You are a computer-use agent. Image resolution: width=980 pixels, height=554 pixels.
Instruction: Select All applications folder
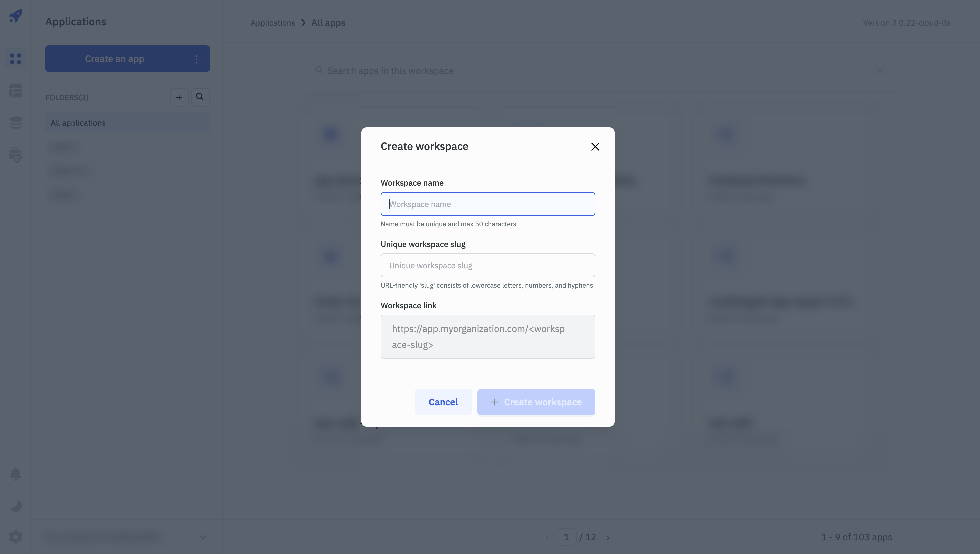[x=127, y=123]
